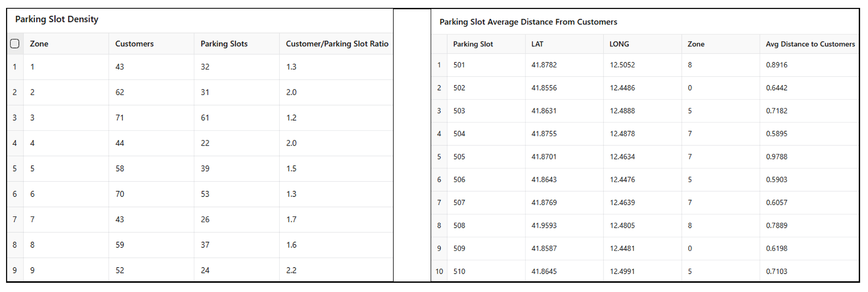Sort by the Customers column header
Image resolution: width=868 pixels, height=292 pixels.
(134, 44)
